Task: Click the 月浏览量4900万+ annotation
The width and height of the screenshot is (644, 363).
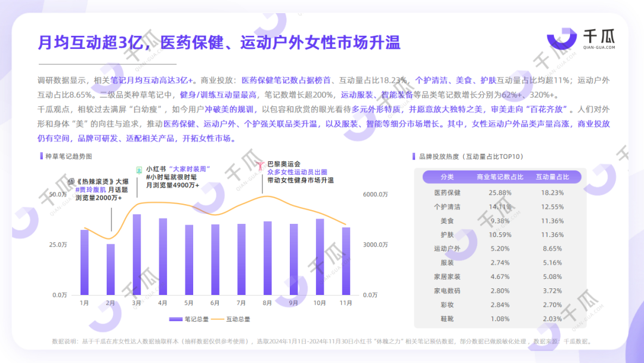Action: click(172, 186)
